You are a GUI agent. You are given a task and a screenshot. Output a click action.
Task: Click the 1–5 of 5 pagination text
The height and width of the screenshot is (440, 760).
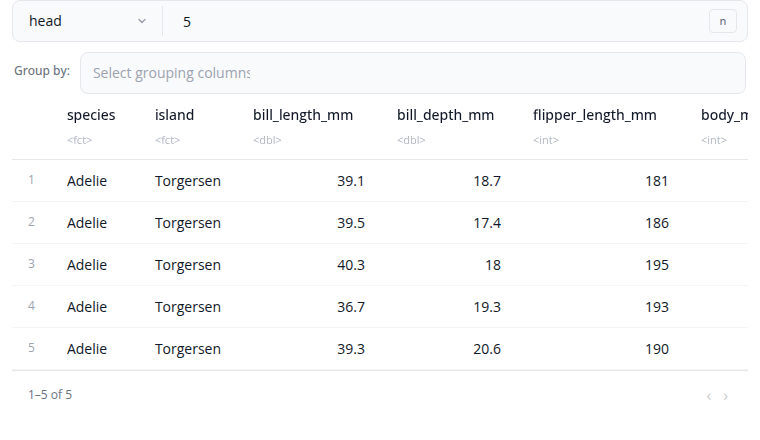[50, 394]
